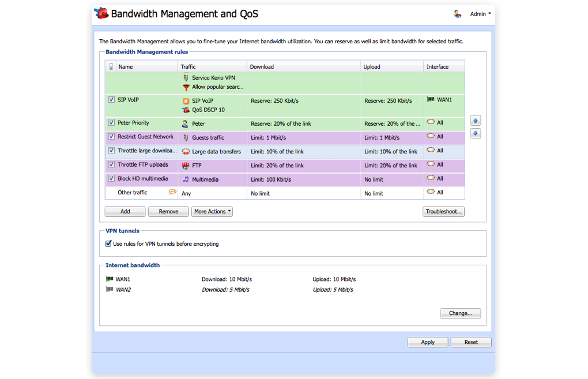The width and height of the screenshot is (588, 379).
Task: Select the Block HD multimedia rule row
Action: tap(142, 179)
